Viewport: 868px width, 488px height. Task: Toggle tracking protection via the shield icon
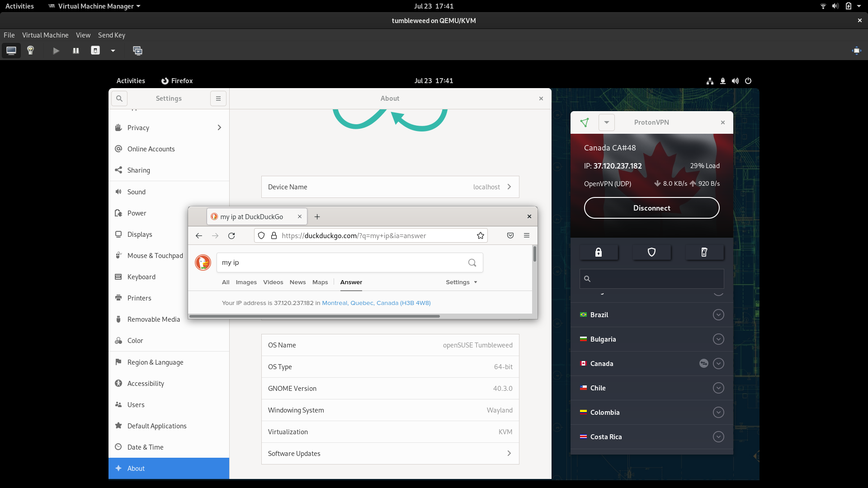click(x=261, y=235)
